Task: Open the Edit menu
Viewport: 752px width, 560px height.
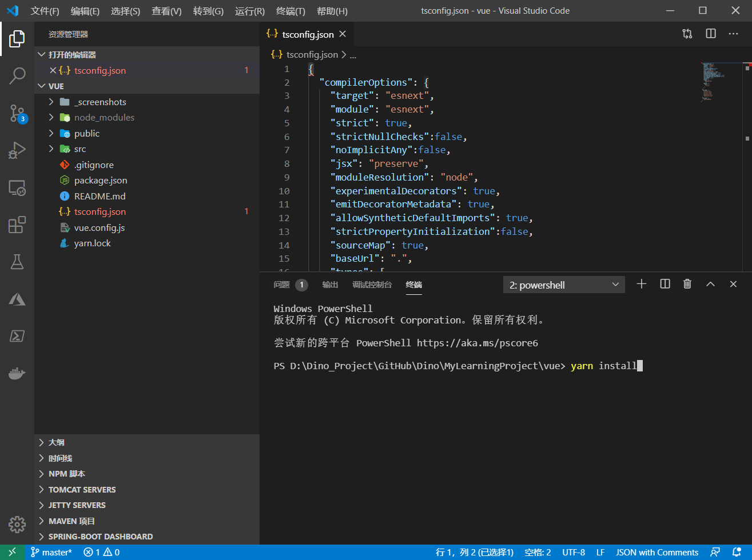Action: 85,11
